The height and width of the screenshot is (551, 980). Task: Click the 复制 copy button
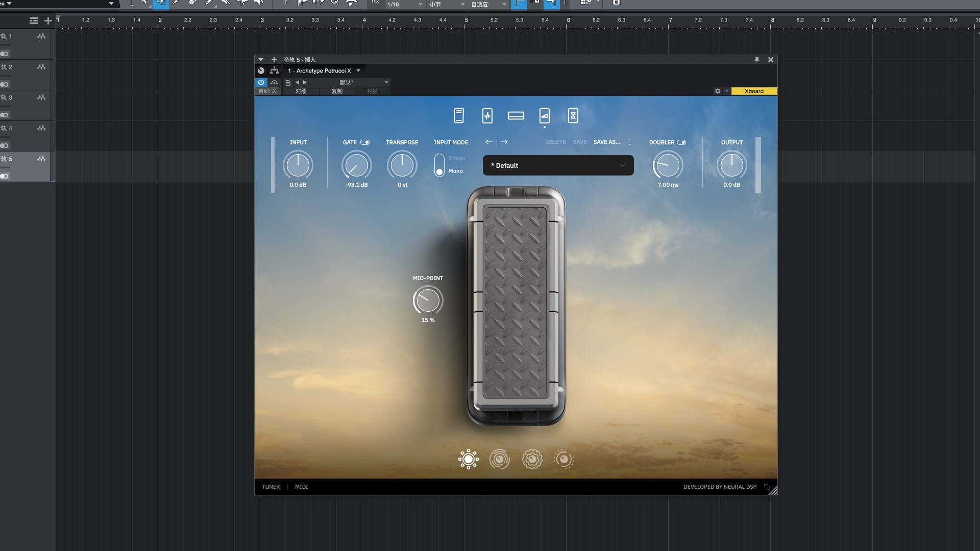tap(337, 91)
